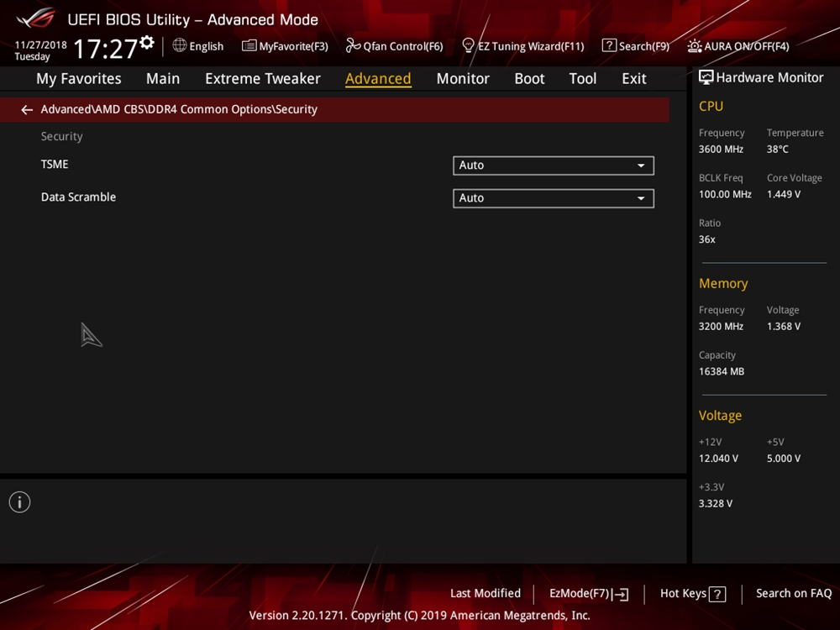This screenshot has height=630, width=840.
Task: Click the EZ Tuning Wizard bulb icon
Action: [x=468, y=45]
